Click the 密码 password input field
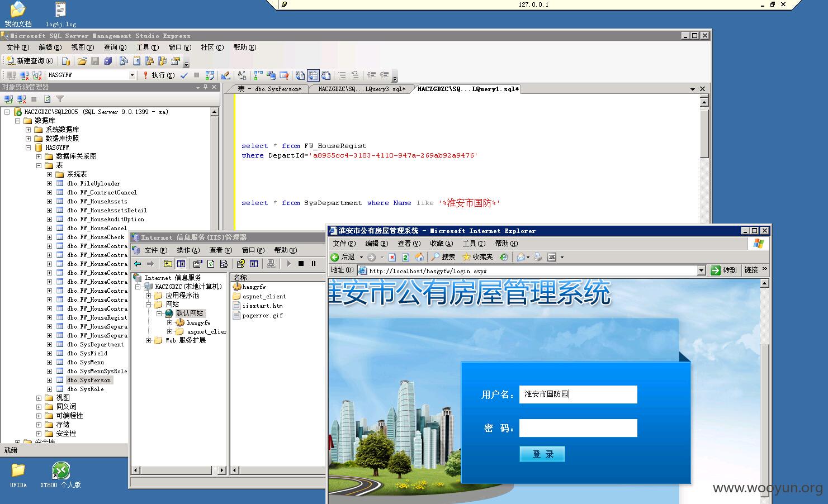The image size is (828, 504). 578,428
